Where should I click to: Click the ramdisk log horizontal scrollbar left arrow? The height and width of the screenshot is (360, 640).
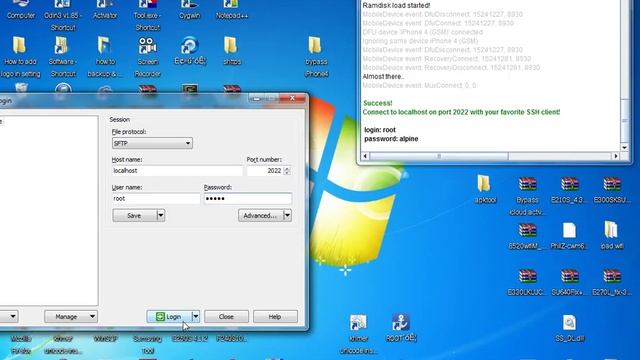tap(365, 156)
